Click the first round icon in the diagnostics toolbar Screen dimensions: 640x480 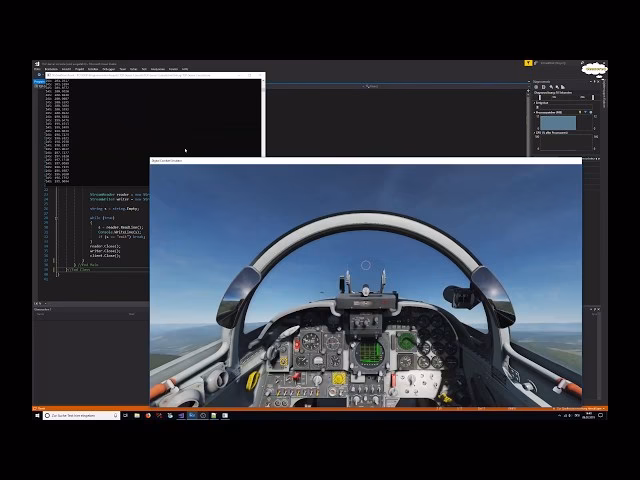(536, 87)
